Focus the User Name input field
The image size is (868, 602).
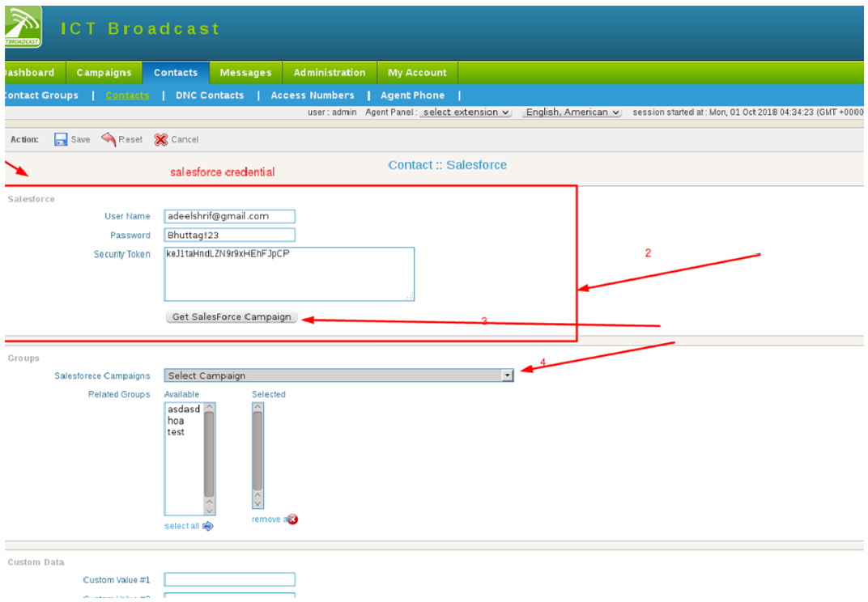[x=230, y=216]
